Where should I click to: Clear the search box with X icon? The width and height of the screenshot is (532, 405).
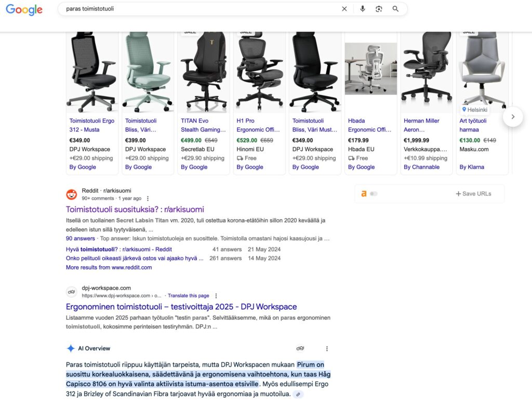click(344, 9)
